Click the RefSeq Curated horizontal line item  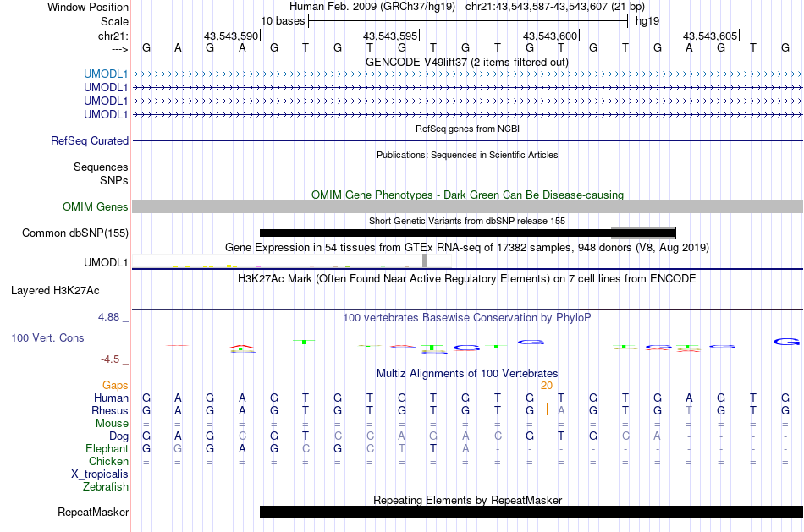467,140
